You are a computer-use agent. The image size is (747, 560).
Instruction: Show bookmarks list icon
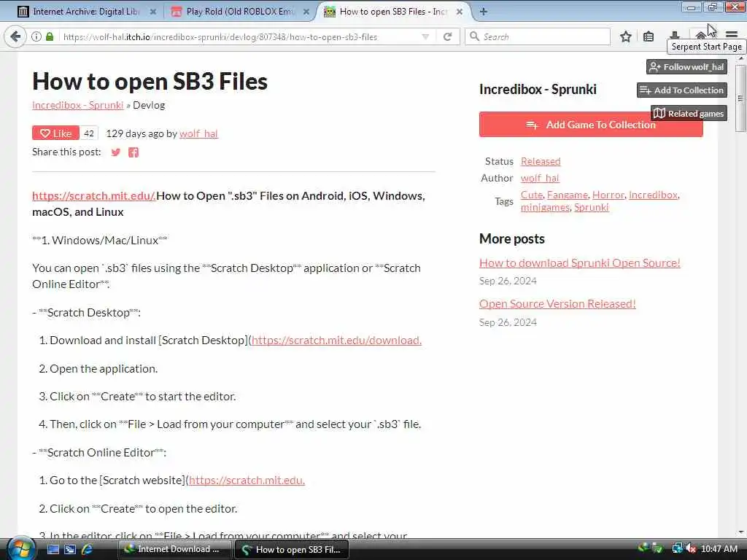click(x=649, y=36)
